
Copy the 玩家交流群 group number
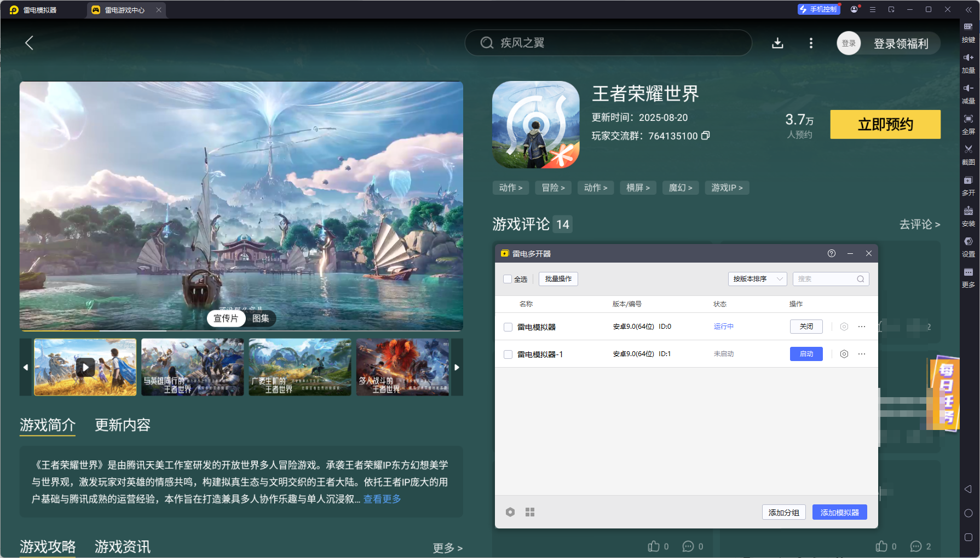point(706,136)
